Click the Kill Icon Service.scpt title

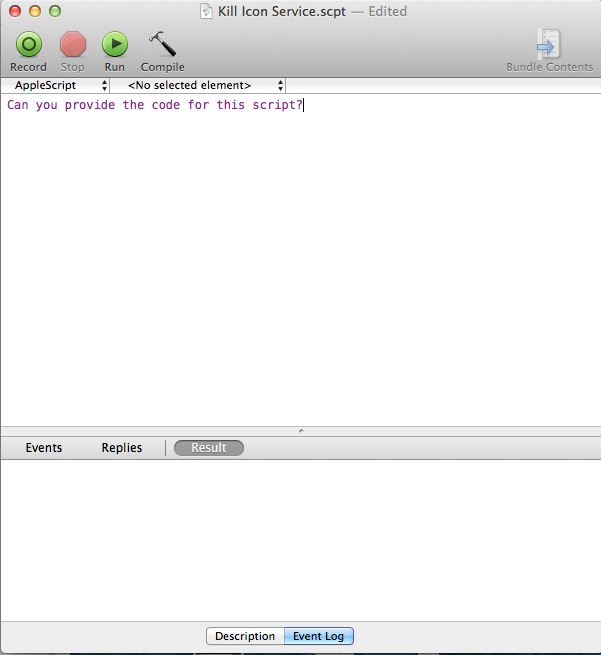click(x=282, y=11)
